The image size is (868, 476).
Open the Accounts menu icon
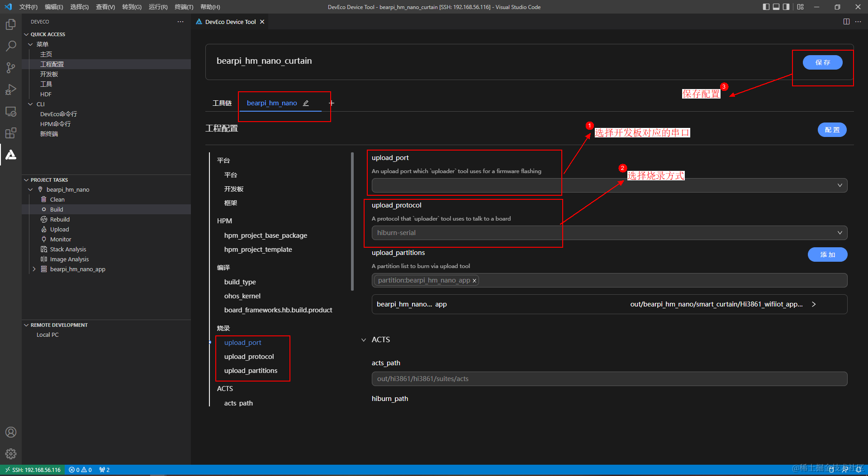11,432
